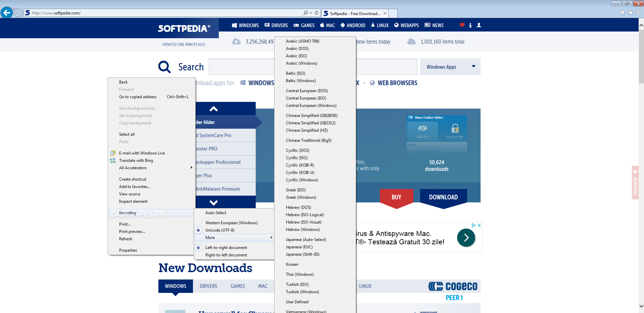Close the Softpedia browser tab
The height and width of the screenshot is (313, 644).
click(385, 13)
